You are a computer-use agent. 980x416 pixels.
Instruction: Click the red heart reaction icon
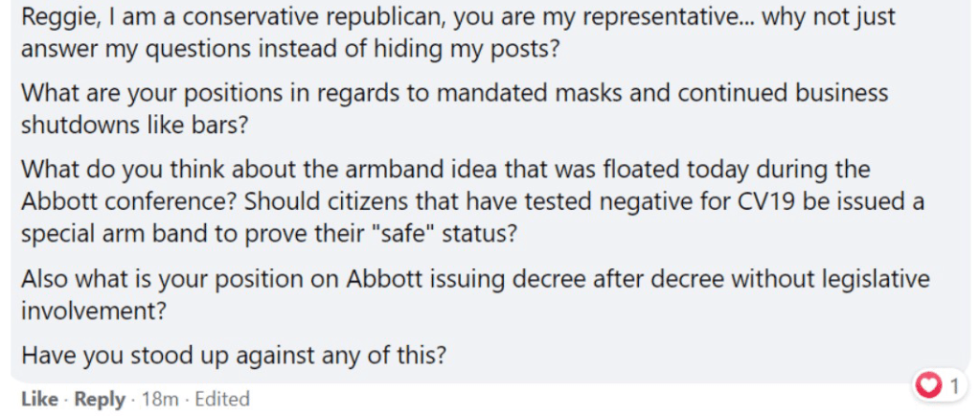[927, 387]
